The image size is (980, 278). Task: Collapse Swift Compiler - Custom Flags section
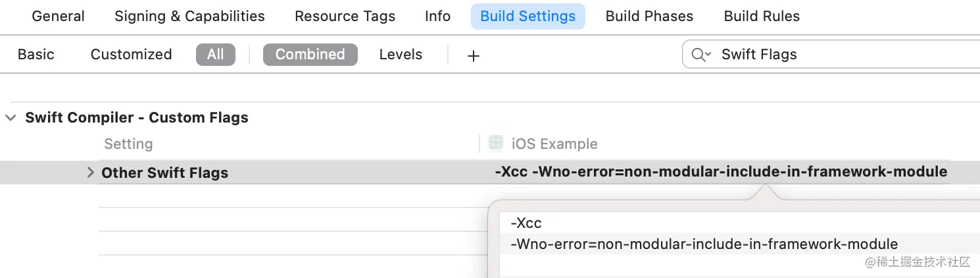11,118
